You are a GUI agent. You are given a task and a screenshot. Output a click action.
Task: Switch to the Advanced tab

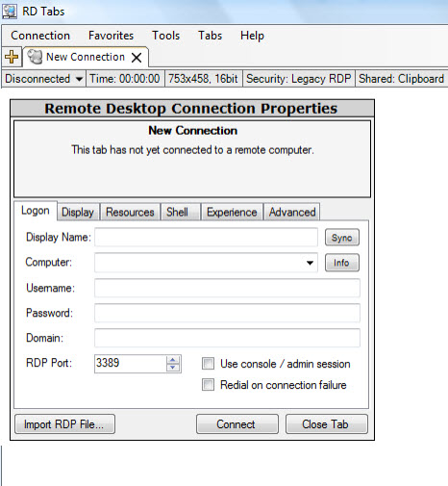pyautogui.click(x=292, y=212)
